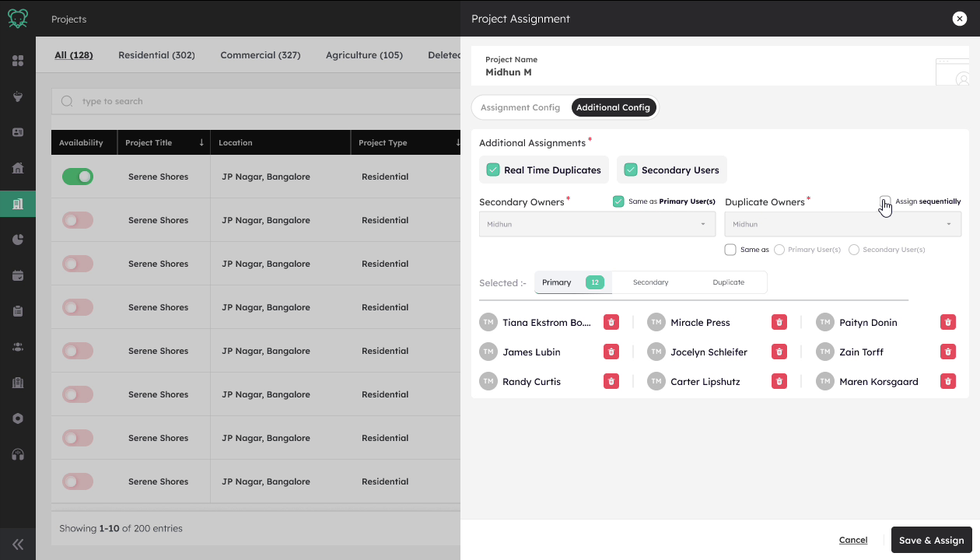Open the pie chart reports icon
Image resolution: width=980 pixels, height=560 pixels.
pyautogui.click(x=18, y=240)
